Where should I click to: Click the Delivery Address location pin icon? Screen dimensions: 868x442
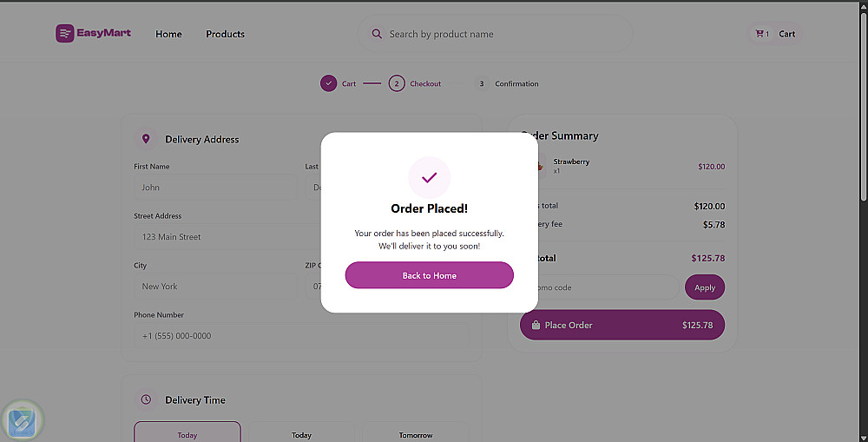tap(146, 139)
